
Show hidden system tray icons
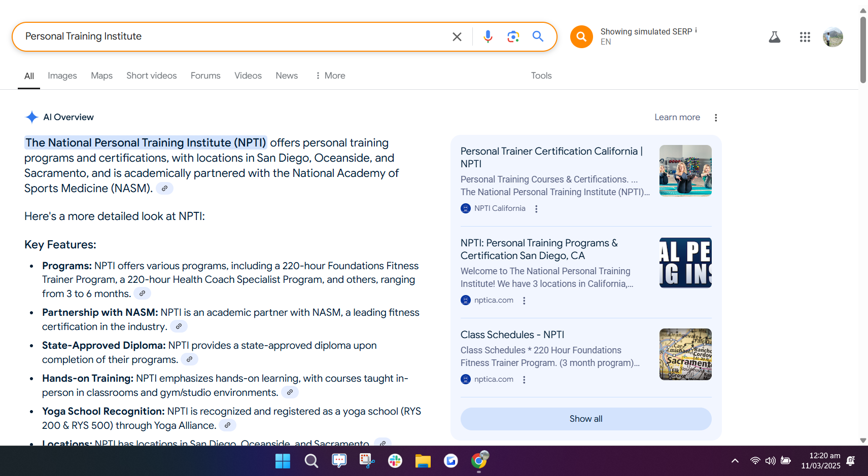tap(735, 461)
